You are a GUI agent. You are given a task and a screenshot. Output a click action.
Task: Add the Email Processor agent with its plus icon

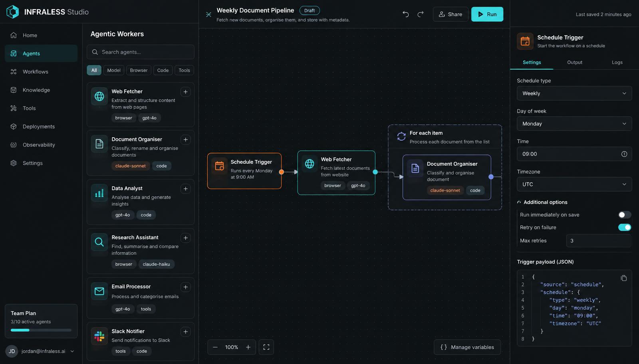186,287
